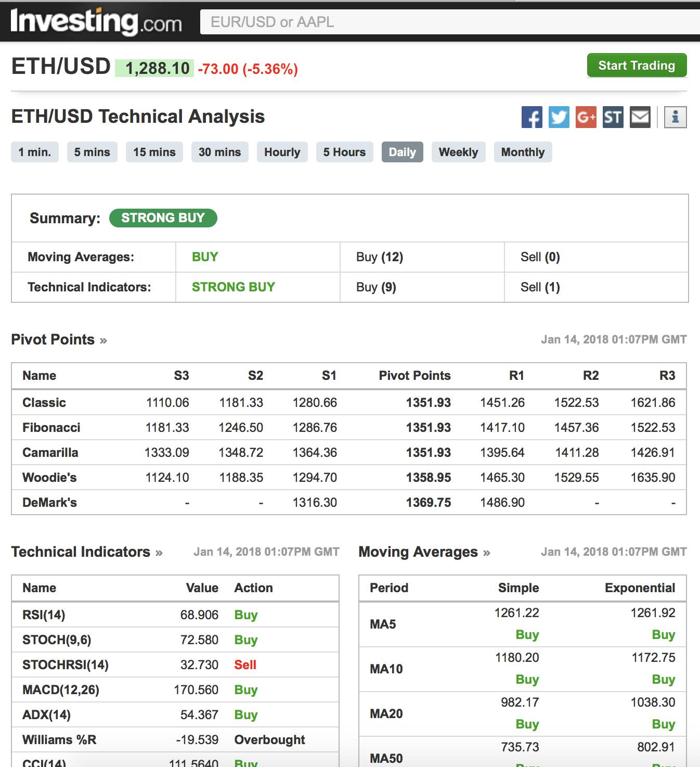The image size is (700, 767).
Task: Switch to the Weekly timeframe tab
Action: pos(458,152)
